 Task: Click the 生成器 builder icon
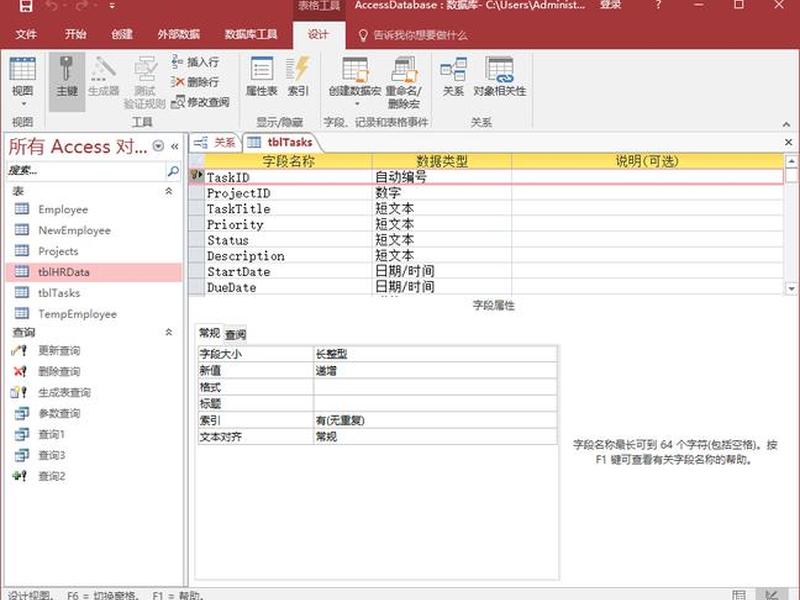click(104, 77)
